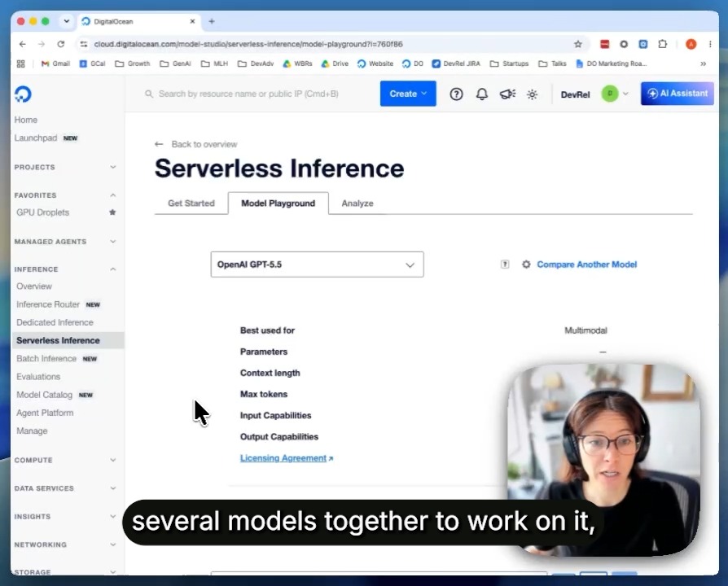728x586 pixels.
Task: Open the DevRel JIRA bookmark
Action: click(455, 63)
